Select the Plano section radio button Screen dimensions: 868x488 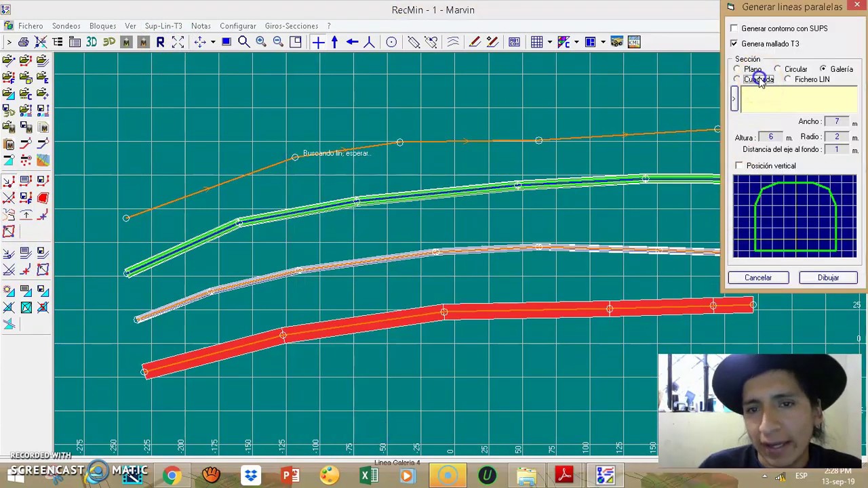pos(737,69)
